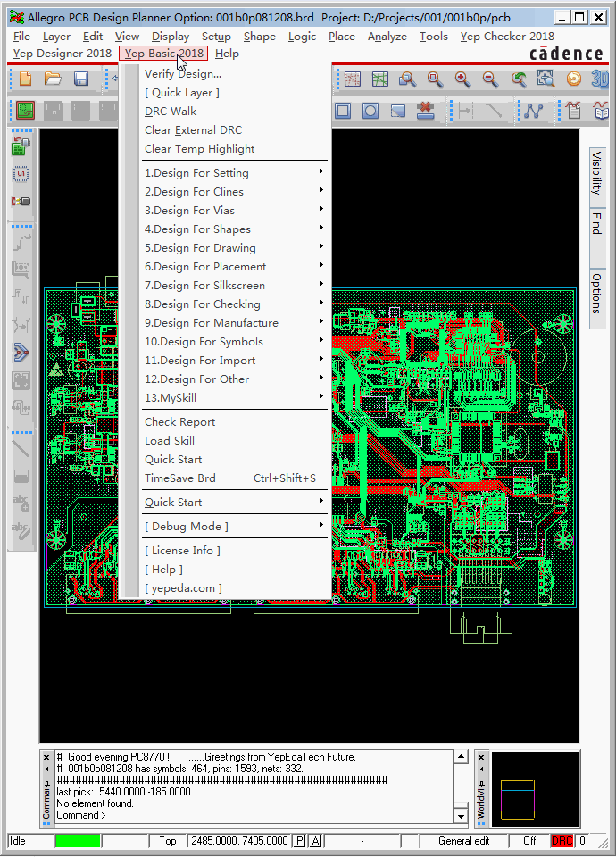This screenshot has height=857, width=616.
Task: Choose TimeSave Brd menu entry
Action: click(x=234, y=478)
